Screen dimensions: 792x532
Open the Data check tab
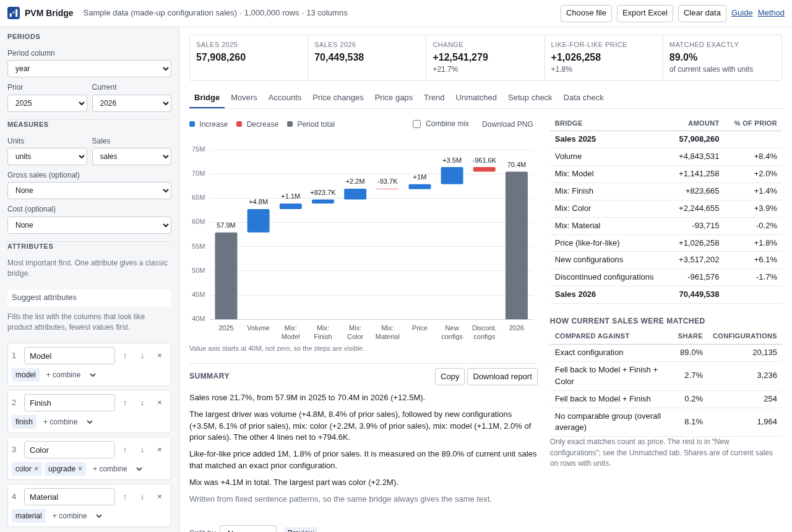(x=583, y=98)
